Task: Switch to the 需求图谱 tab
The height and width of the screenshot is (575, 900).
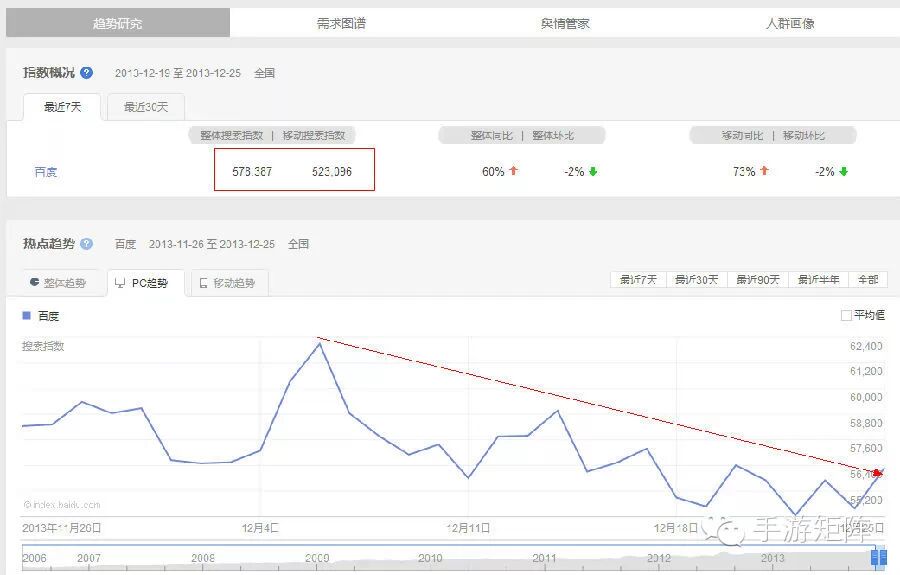Action: (342, 24)
